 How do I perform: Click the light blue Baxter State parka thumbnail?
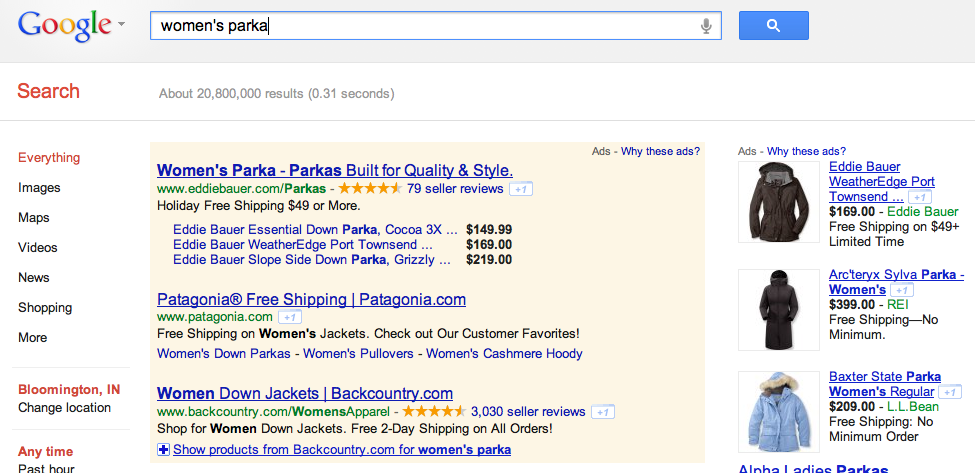(x=779, y=411)
